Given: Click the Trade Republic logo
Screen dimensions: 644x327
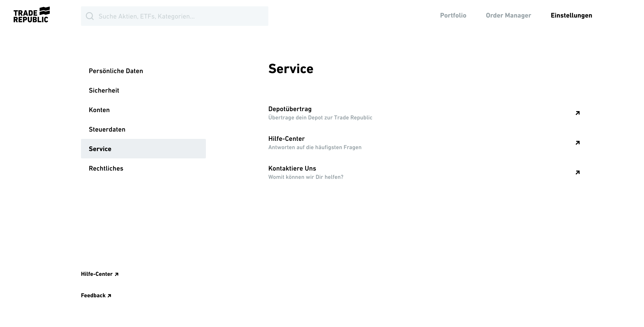Looking at the screenshot, I should point(31,15).
